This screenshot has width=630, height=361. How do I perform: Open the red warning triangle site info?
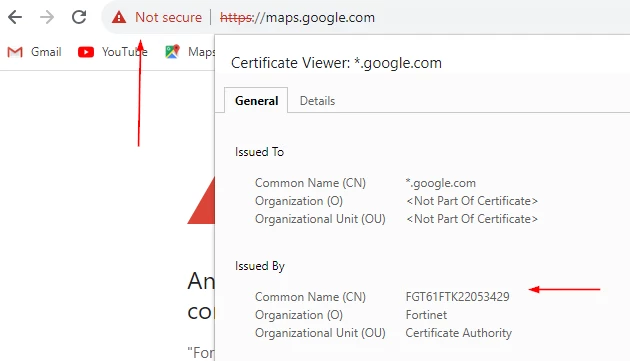click(119, 17)
